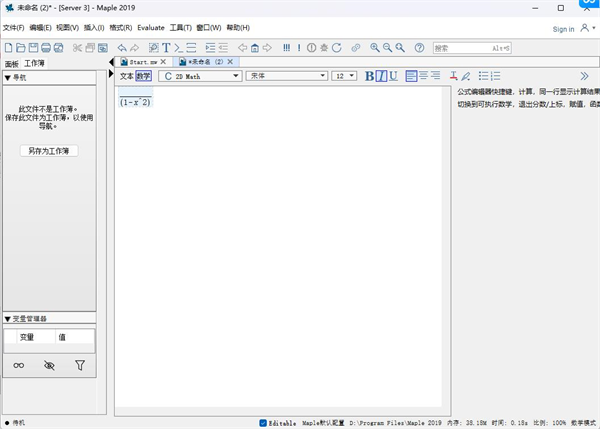Switch input mode to 文本 (Text)
600x429 pixels.
pos(126,76)
